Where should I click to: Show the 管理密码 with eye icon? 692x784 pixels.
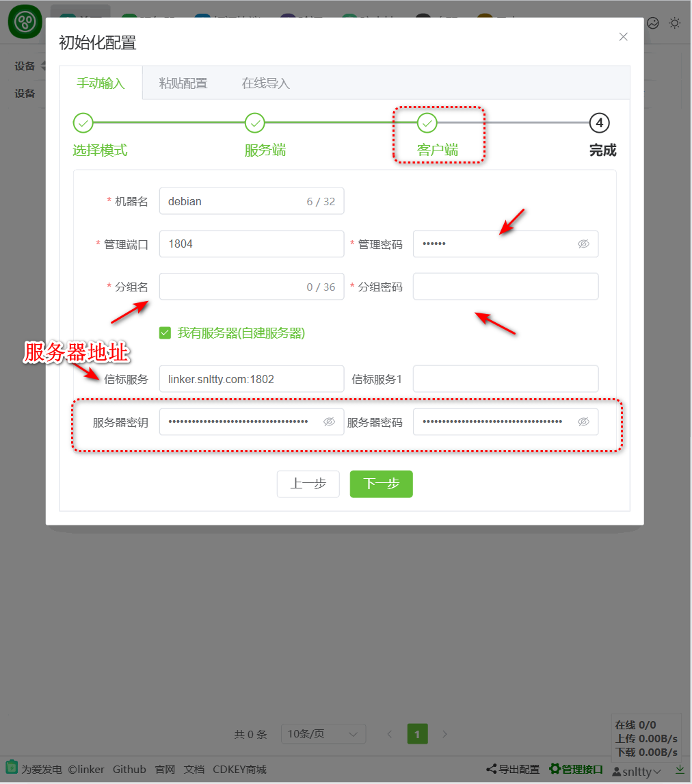(x=583, y=244)
